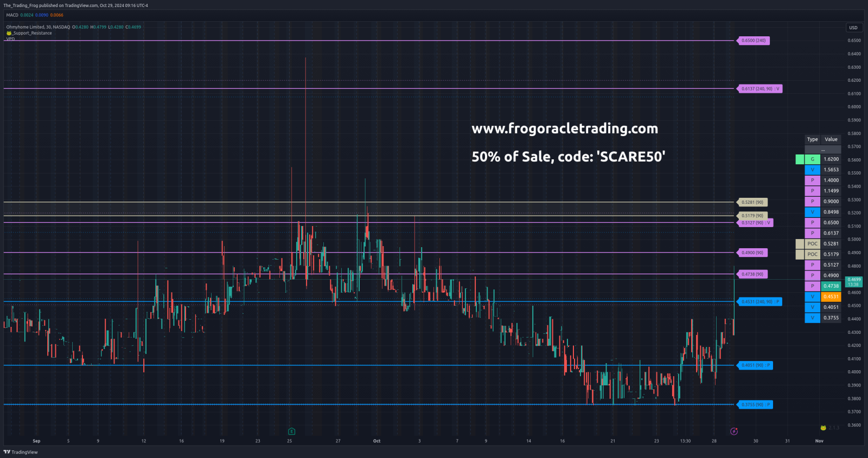Click the Ohmyhome Limited symbol title
868x458 pixels.
(38, 27)
